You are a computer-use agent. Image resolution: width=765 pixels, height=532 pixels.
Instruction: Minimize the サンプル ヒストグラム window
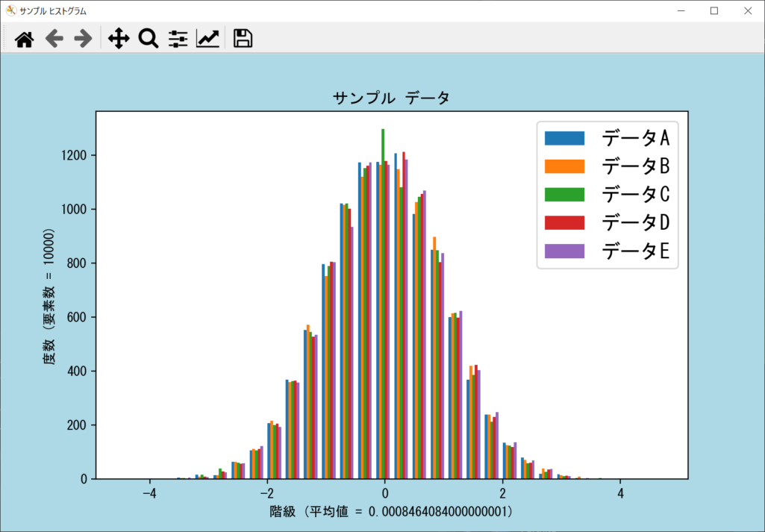click(681, 10)
